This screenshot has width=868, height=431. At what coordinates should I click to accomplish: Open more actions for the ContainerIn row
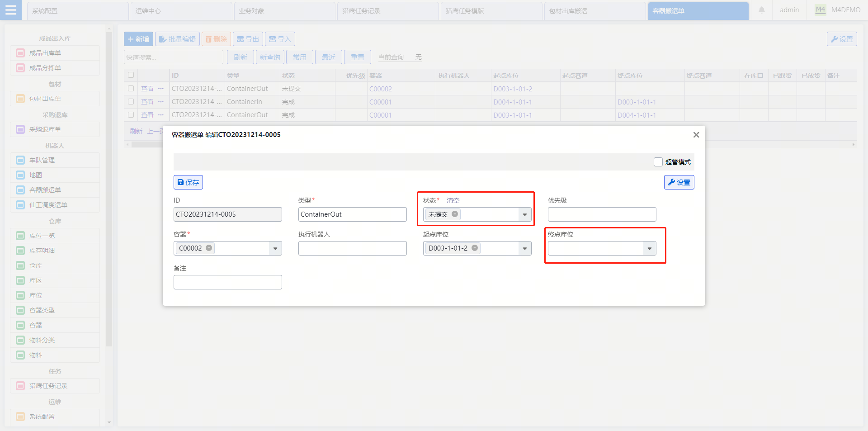(161, 102)
